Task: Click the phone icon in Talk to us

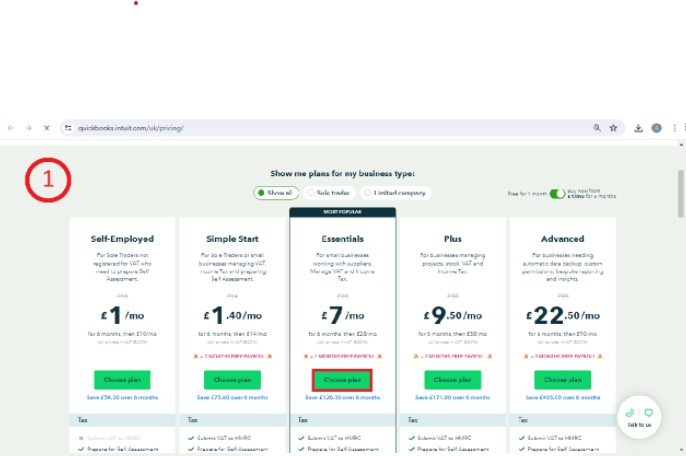Action: coord(630,413)
